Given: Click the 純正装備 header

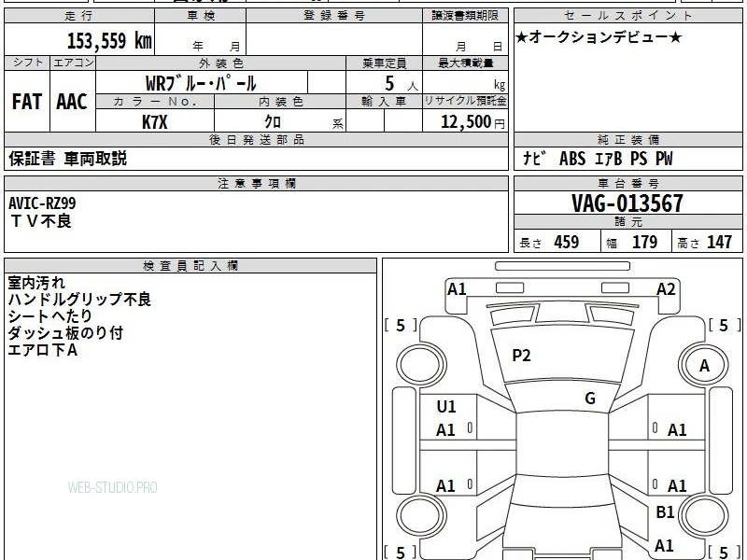Looking at the screenshot, I should [627, 139].
